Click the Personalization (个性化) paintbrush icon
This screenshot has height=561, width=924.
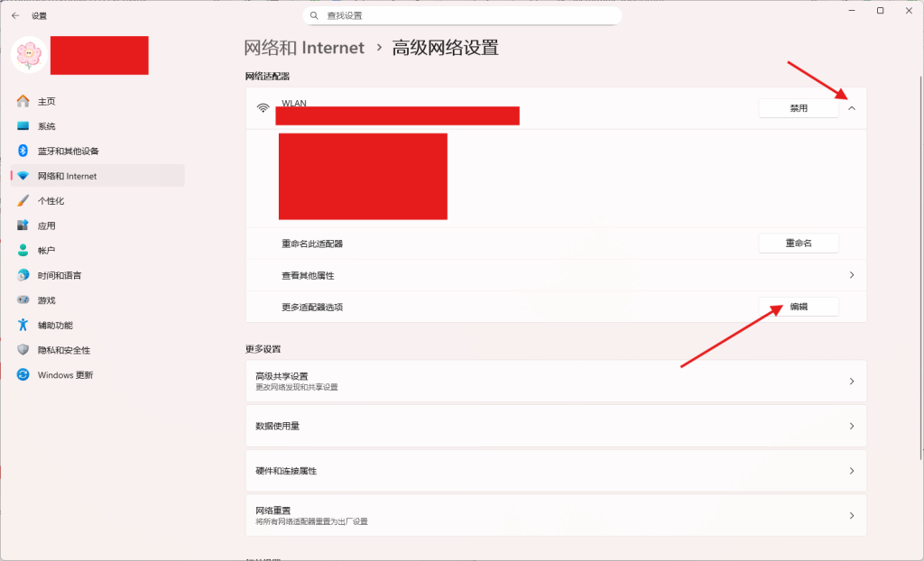click(x=23, y=200)
